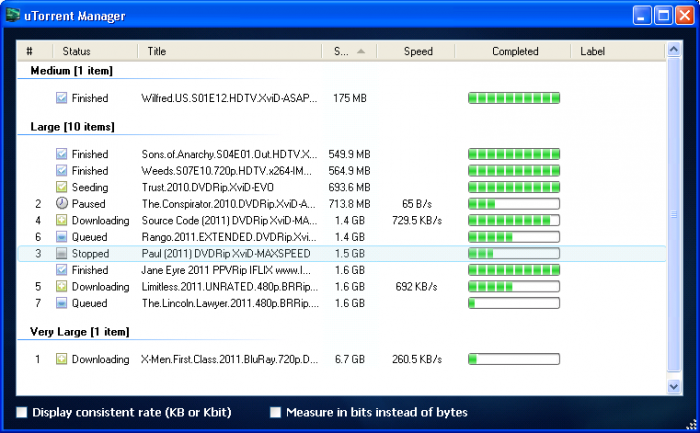Select Jane Eyre 2011 PPVRip title

226,270
